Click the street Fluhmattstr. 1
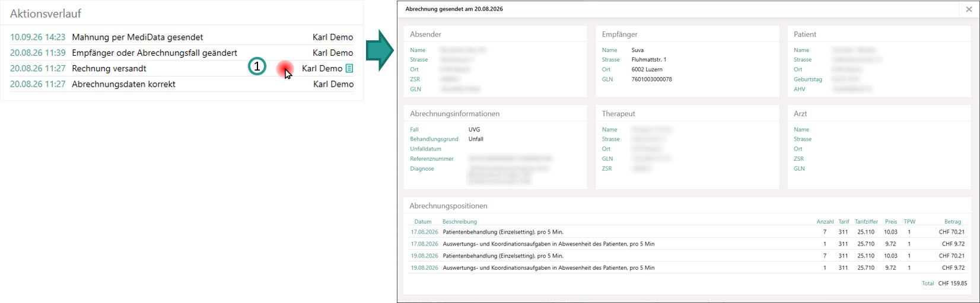 649,60
